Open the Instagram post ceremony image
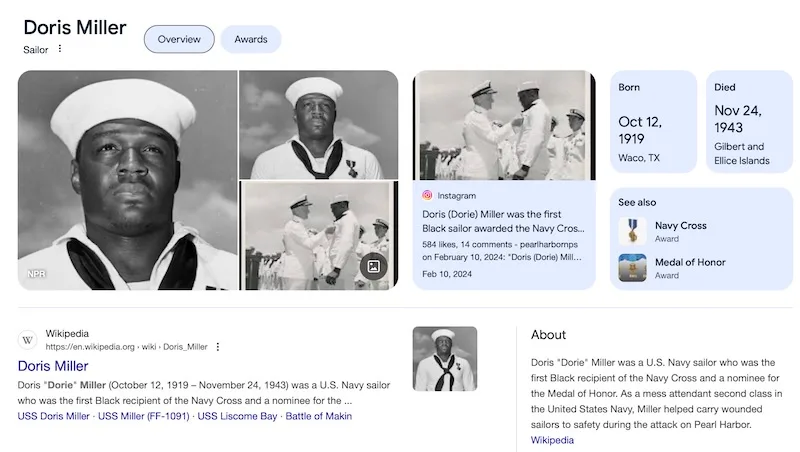 504,125
